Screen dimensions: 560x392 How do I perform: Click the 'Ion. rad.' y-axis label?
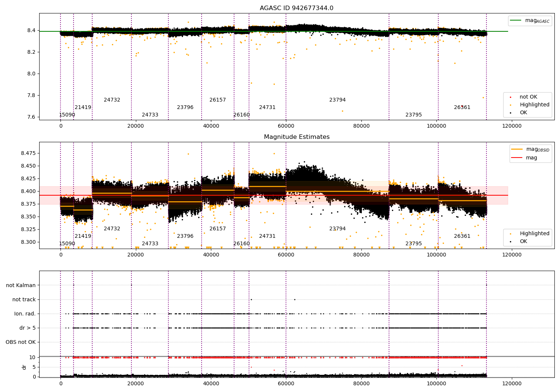[x=25, y=314]
